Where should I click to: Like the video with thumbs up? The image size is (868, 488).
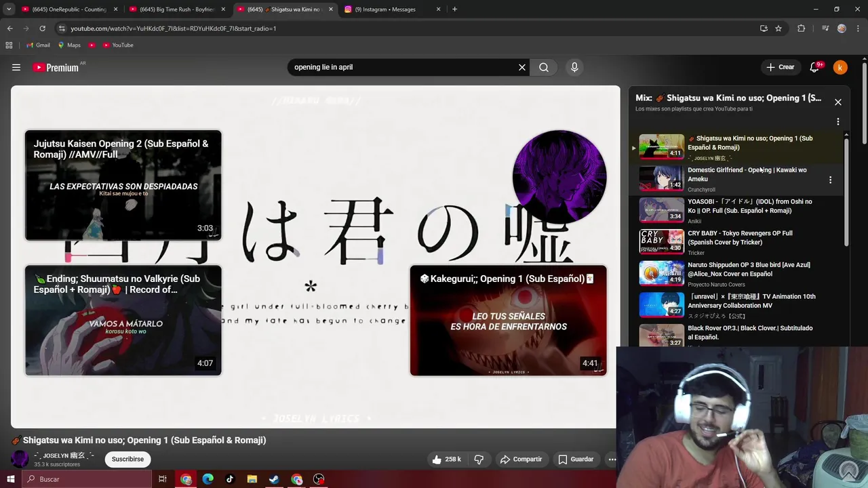pyautogui.click(x=446, y=460)
